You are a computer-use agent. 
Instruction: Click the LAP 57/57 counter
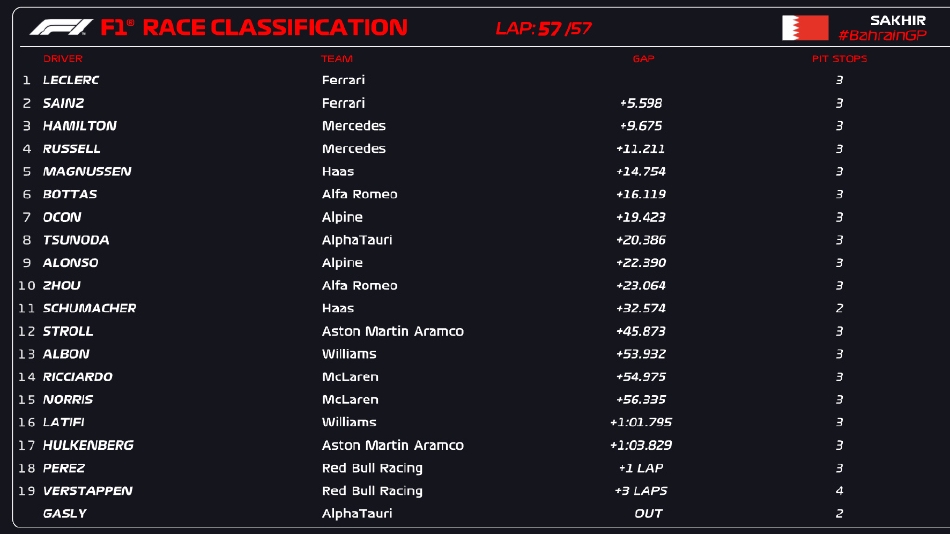544,28
